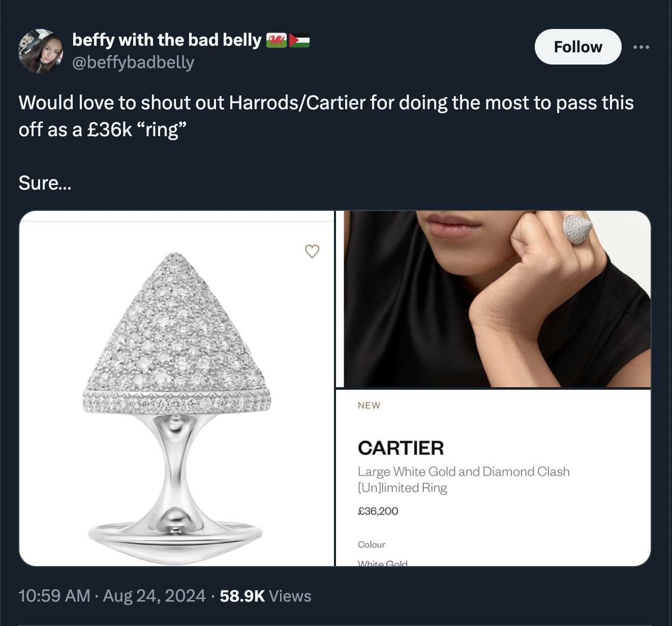The height and width of the screenshot is (626, 672).
Task: Click the 58.9K Views count
Action: point(265,596)
